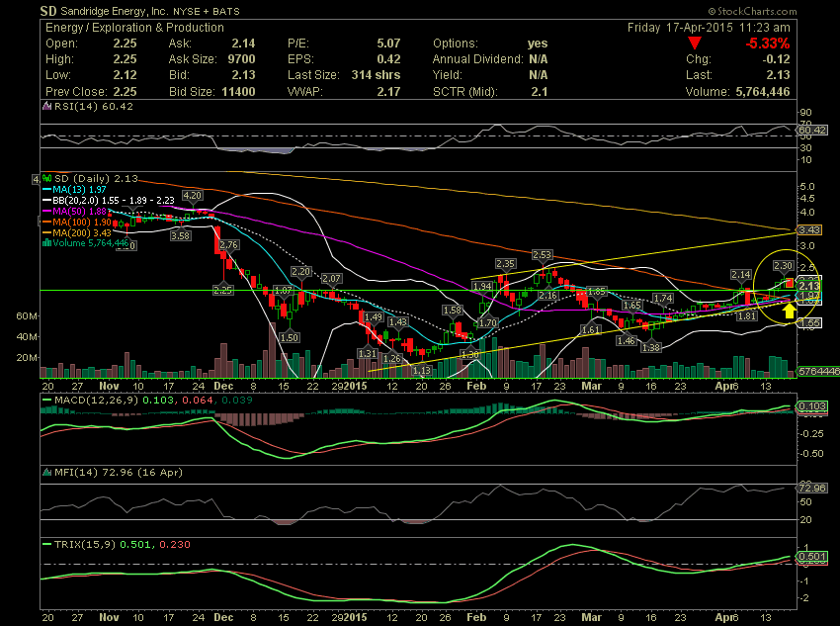
Task: Click the red down-triangle change indicator
Action: pyautogui.click(x=695, y=44)
